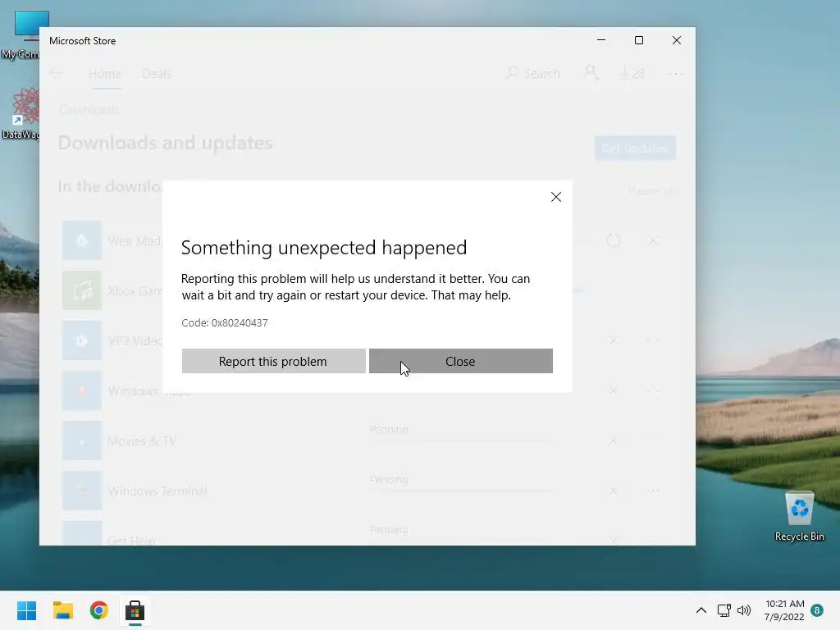The image size is (840, 630).
Task: Click the Get updates button
Action: pyautogui.click(x=636, y=148)
